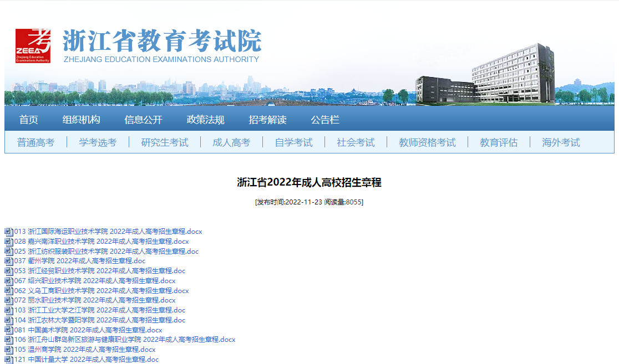Click Word icon beside 106 浙江舟山群岛新区旅游与健康职业学院

click(x=9, y=340)
